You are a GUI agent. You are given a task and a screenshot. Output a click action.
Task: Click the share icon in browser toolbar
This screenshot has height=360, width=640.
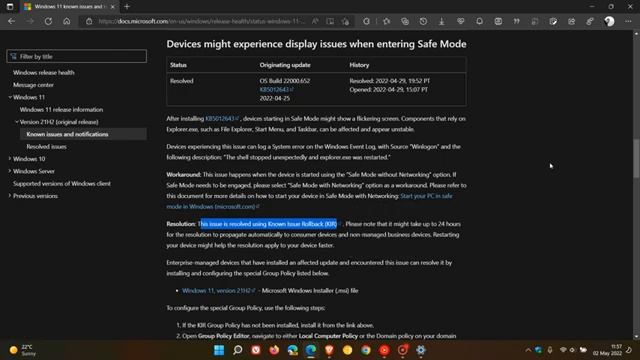click(x=571, y=21)
